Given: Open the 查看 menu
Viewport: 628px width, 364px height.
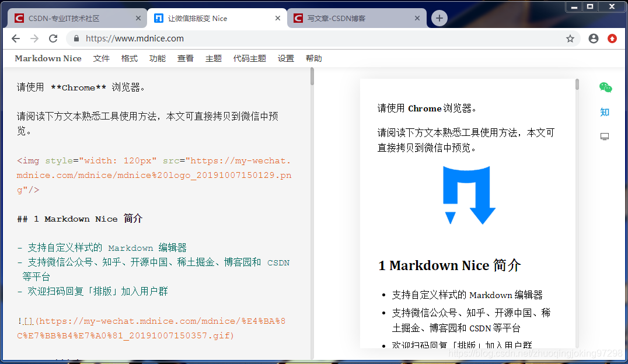Looking at the screenshot, I should 186,58.
